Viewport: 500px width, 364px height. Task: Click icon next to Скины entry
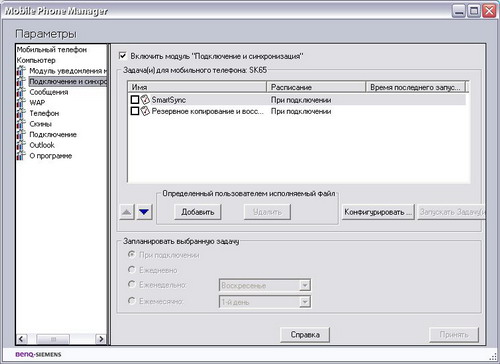[21, 124]
